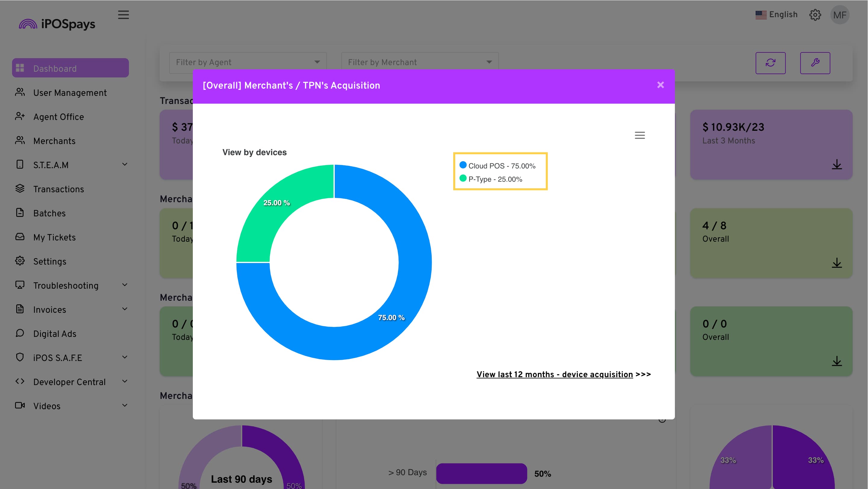Toggle Cloud POS legend entry

[x=497, y=166]
